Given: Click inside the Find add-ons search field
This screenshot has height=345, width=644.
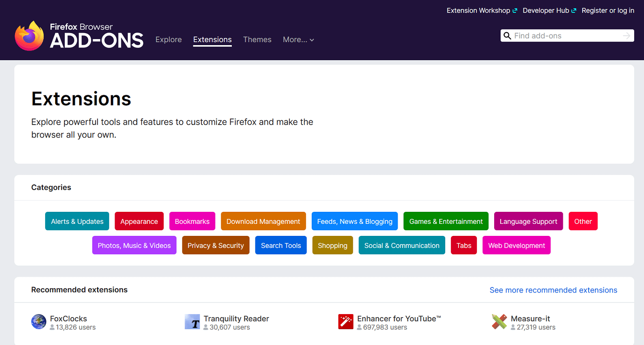Looking at the screenshot, I should pos(558,36).
